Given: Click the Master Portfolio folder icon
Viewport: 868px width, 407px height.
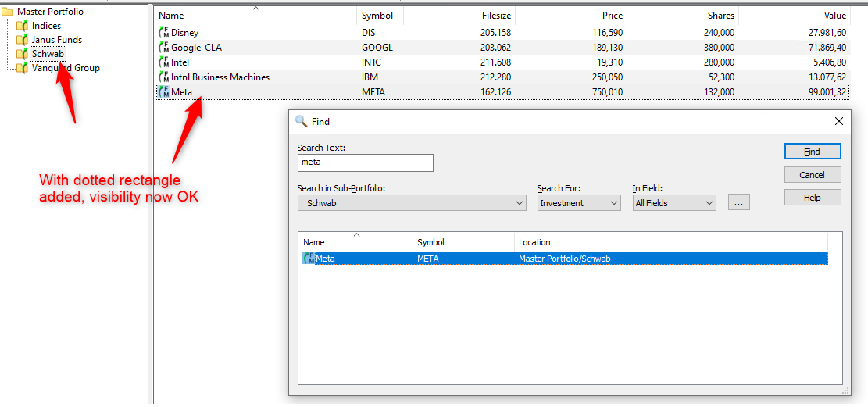Looking at the screenshot, I should [8, 12].
